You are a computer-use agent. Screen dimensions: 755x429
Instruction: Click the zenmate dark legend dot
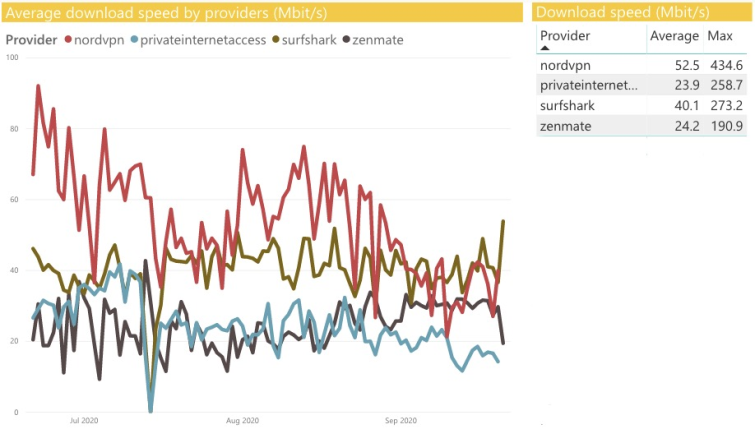pos(346,39)
